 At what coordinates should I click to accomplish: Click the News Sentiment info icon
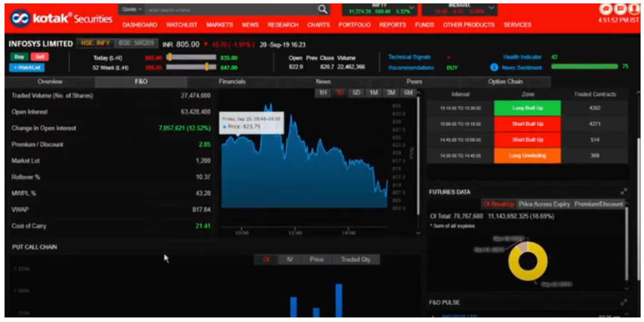click(x=494, y=67)
